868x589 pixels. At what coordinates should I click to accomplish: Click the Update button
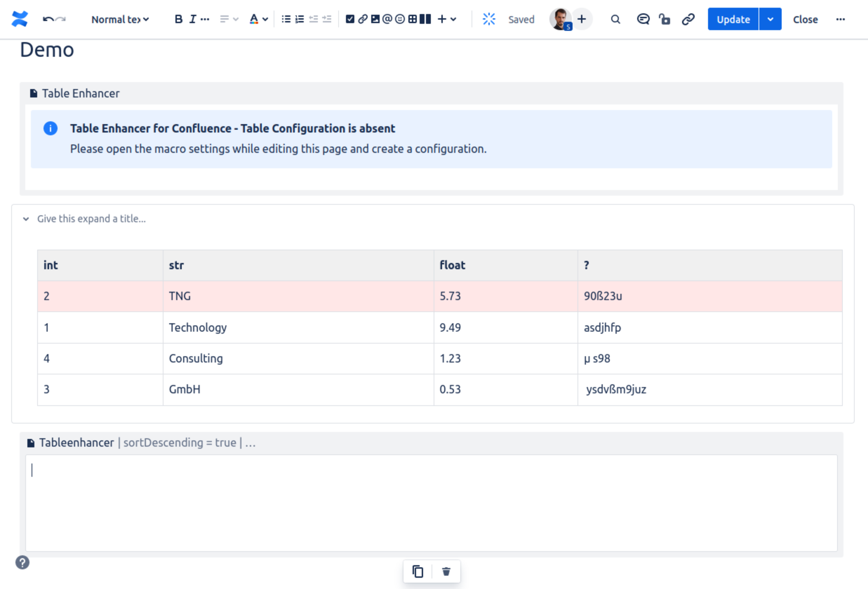733,18
